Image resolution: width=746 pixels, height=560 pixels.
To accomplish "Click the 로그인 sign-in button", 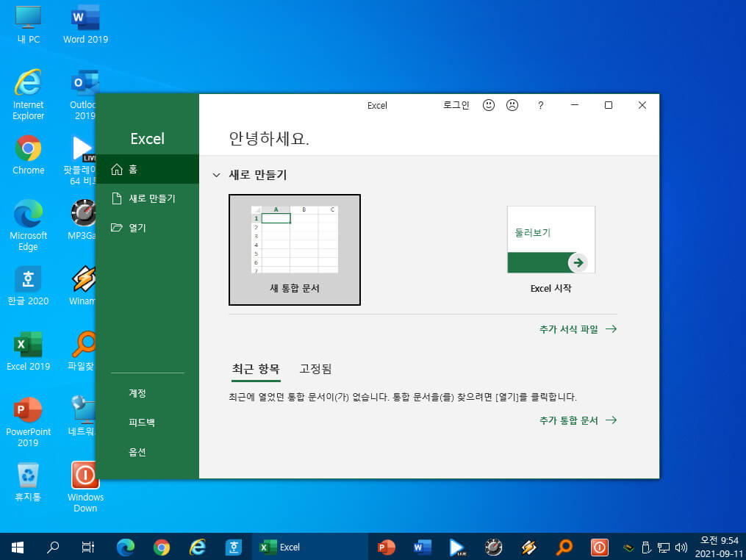I will [456, 105].
